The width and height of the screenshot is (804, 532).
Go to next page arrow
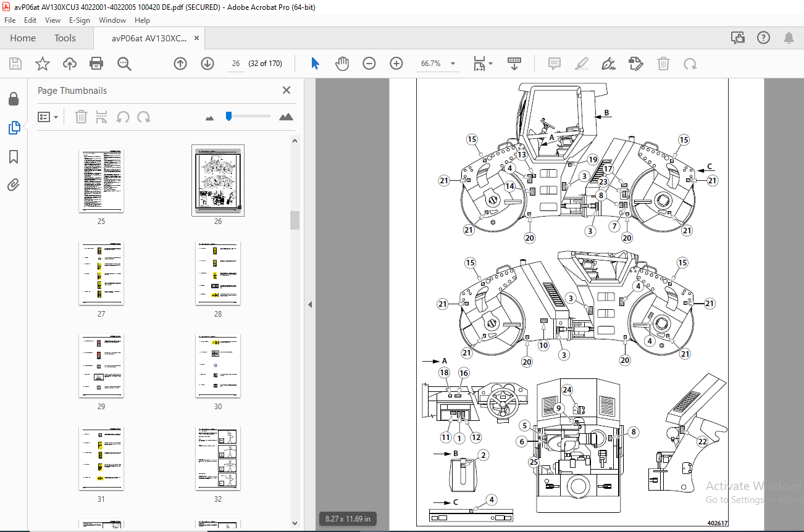[207, 64]
